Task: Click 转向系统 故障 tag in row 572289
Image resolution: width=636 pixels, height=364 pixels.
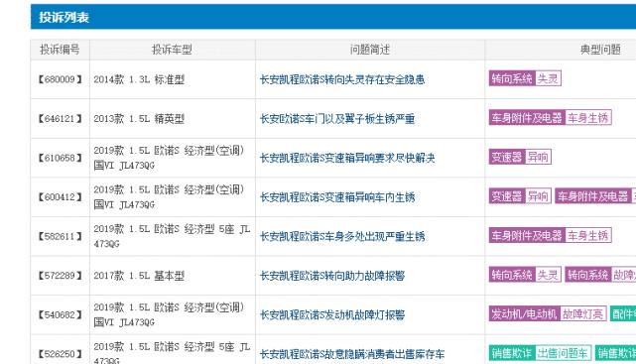Action: click(600, 275)
